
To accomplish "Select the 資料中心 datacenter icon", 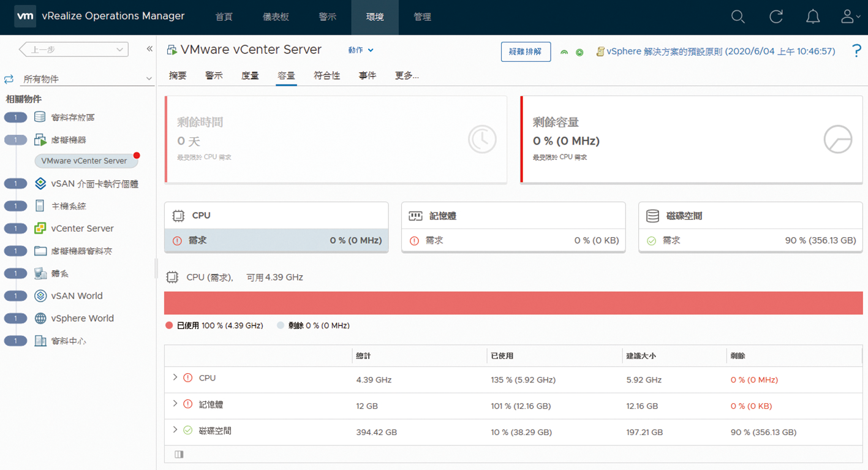I will 40,341.
